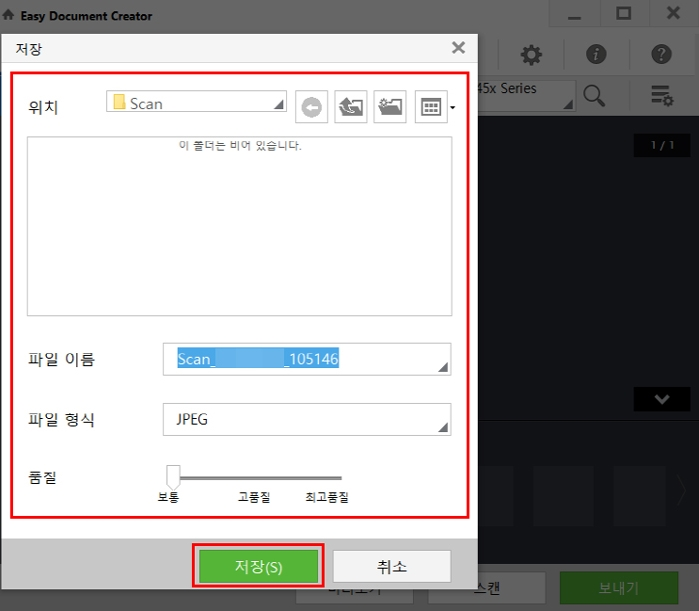Image resolution: width=699 pixels, height=611 pixels.
Task: Click the back navigation arrow icon
Action: pos(312,107)
